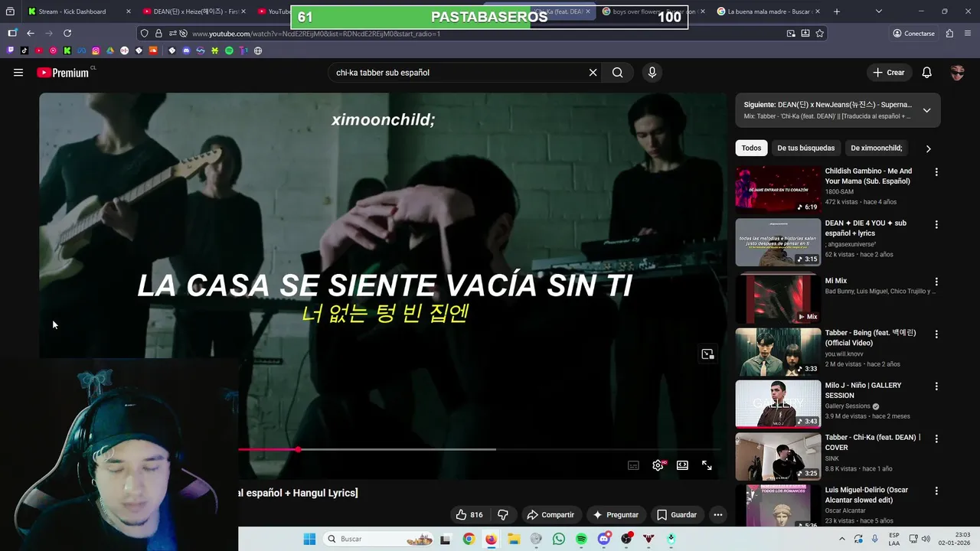Image resolution: width=980 pixels, height=551 pixels.
Task: Select De ximoonchild; chip
Action: pyautogui.click(x=877, y=148)
